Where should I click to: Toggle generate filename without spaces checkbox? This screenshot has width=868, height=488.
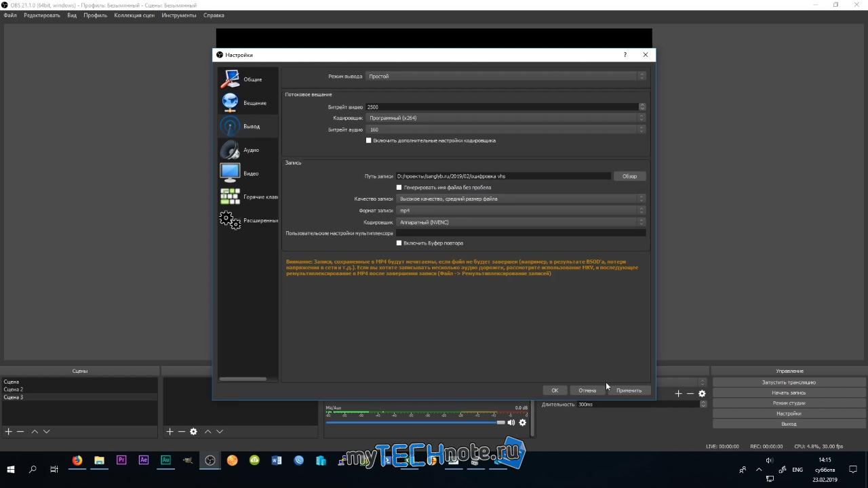click(399, 187)
